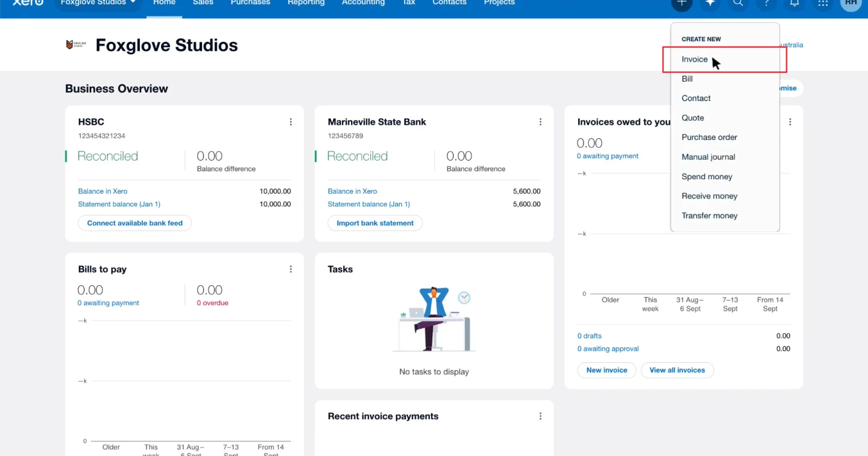868x456 pixels.
Task: Choose Purchase order in Create new menu
Action: click(725, 137)
